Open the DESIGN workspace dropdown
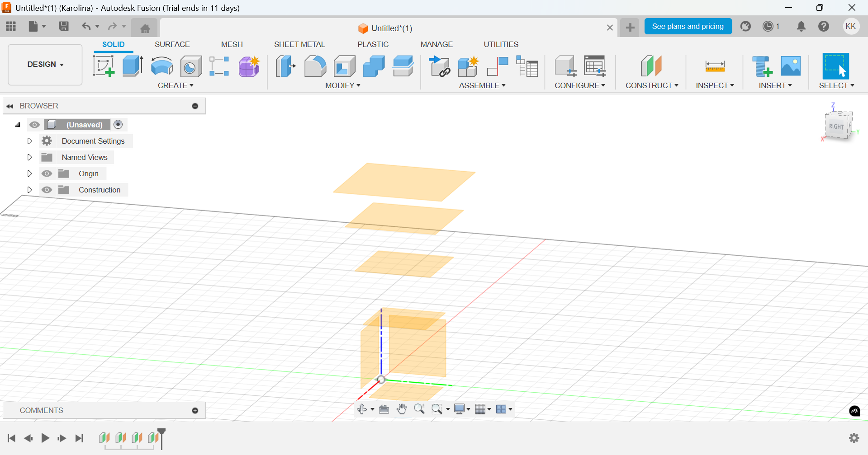This screenshot has width=868, height=455. 45,65
